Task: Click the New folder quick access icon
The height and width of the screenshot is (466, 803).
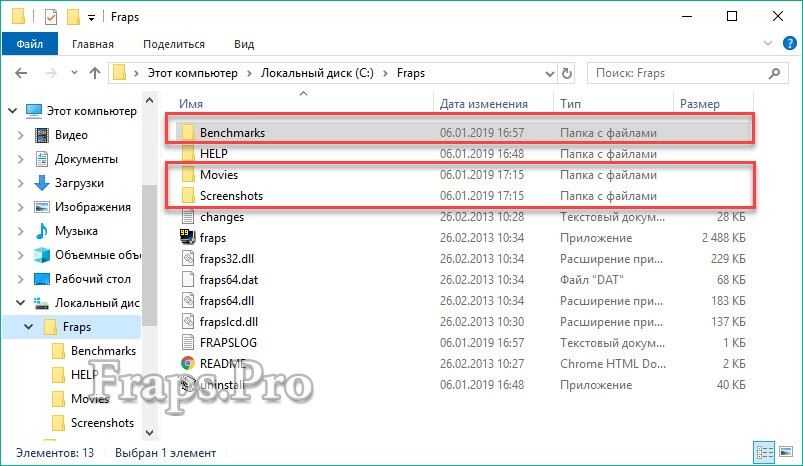Action: tap(73, 17)
